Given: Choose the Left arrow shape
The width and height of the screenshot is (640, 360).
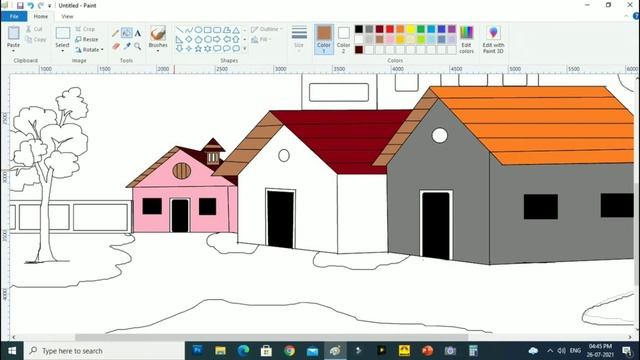Looking at the screenshot, I should [227, 40].
